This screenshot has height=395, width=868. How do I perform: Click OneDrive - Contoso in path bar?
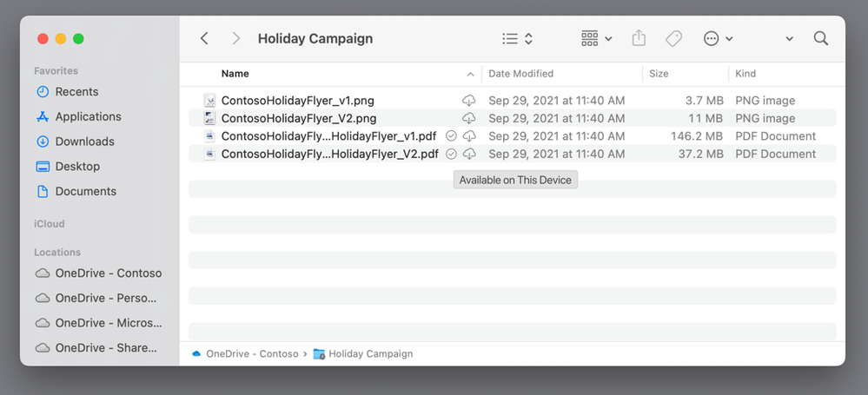point(252,354)
